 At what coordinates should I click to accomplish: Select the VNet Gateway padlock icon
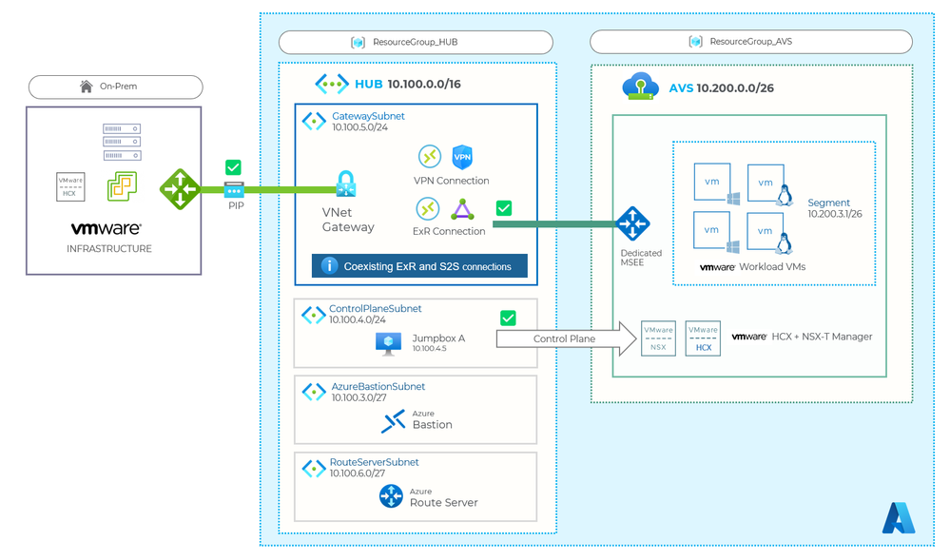coord(346,183)
